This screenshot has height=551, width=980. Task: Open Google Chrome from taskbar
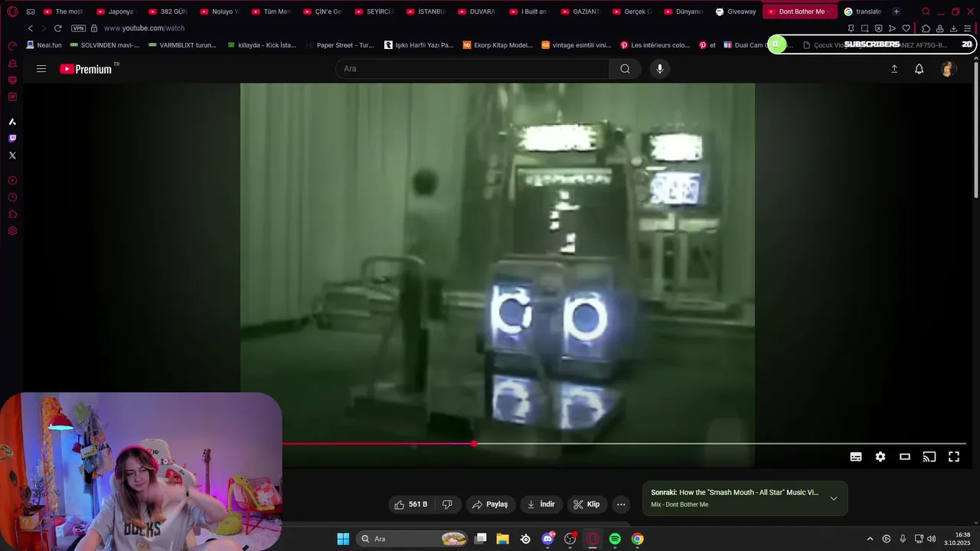637,539
